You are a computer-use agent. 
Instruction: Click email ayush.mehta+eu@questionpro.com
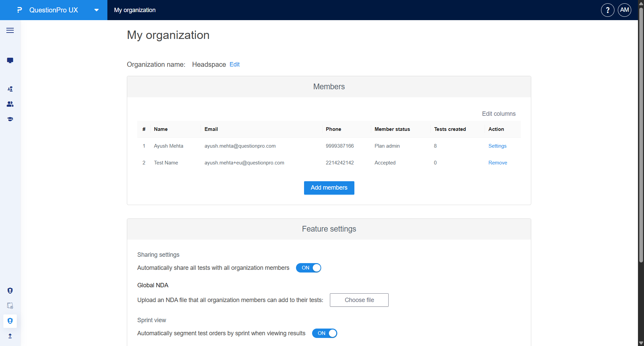[x=244, y=163]
